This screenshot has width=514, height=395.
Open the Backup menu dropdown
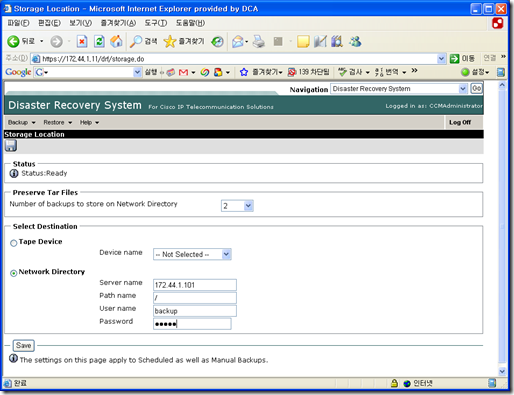21,122
